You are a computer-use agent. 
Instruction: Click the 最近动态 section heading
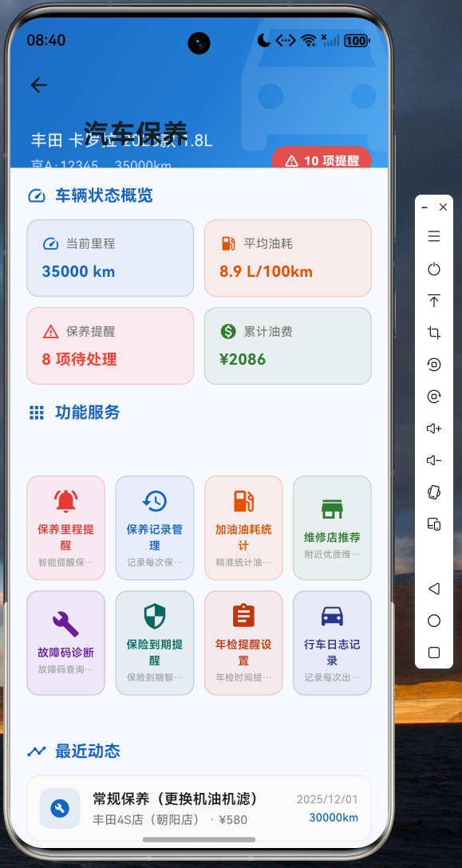(x=88, y=752)
